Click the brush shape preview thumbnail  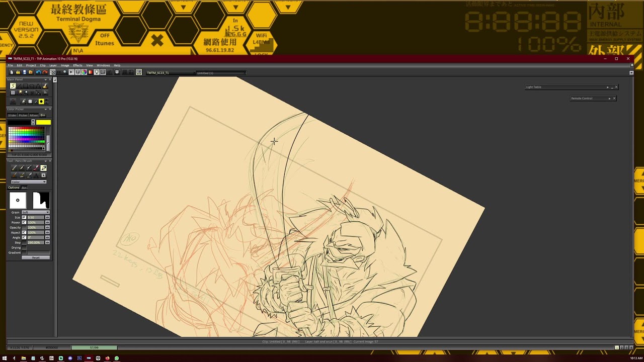point(18,200)
